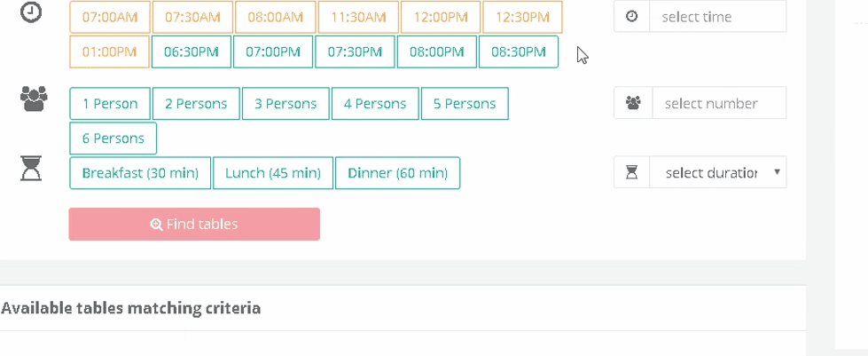Click the select time input field
This screenshot has height=356, width=868.
coord(717,17)
